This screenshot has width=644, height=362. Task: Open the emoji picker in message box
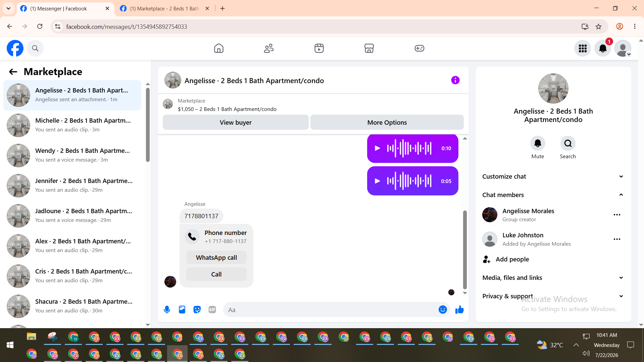[x=443, y=310]
